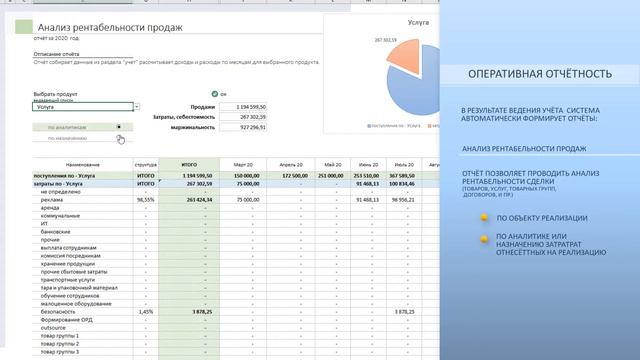Select the 'банковские' row label
Screen dimensions: 640x360
click(56, 232)
